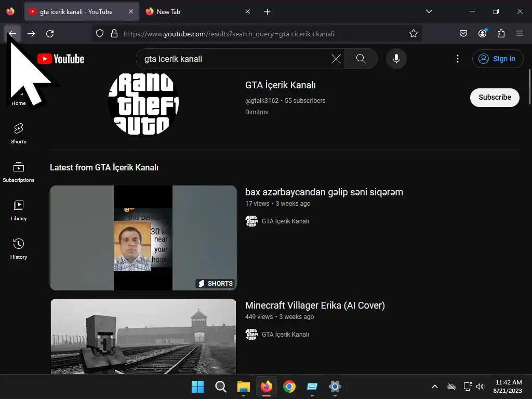
Task: Play the Shorts video thumbnail
Action: pyautogui.click(x=143, y=238)
